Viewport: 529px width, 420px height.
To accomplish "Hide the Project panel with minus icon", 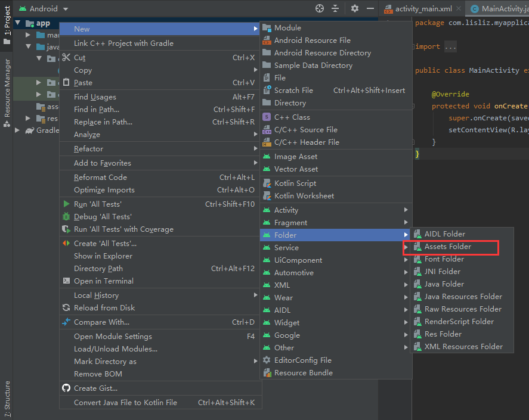I will pyautogui.click(x=370, y=8).
